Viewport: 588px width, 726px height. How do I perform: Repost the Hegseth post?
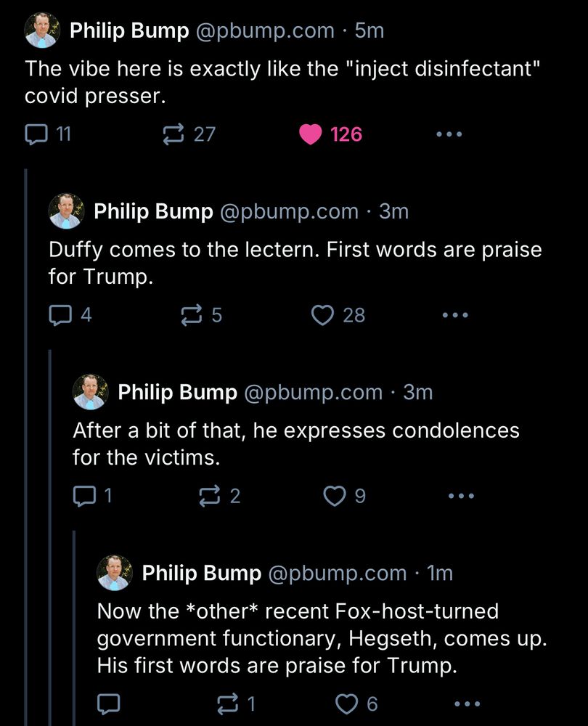[228, 703]
